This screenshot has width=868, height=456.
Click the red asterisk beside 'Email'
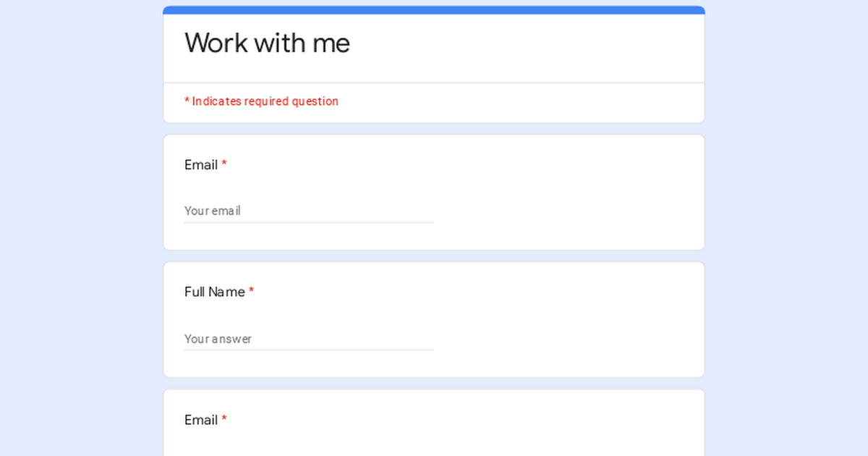click(224, 165)
